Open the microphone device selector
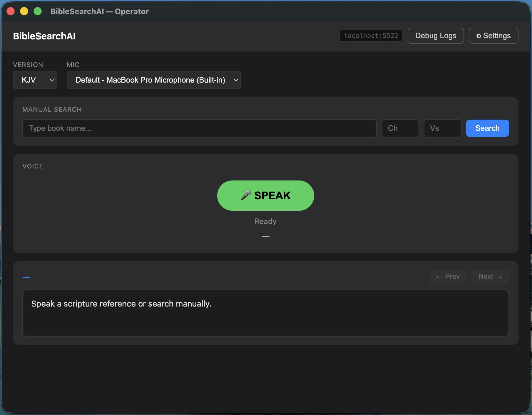Image resolution: width=532 pixels, height=415 pixels. (154, 80)
